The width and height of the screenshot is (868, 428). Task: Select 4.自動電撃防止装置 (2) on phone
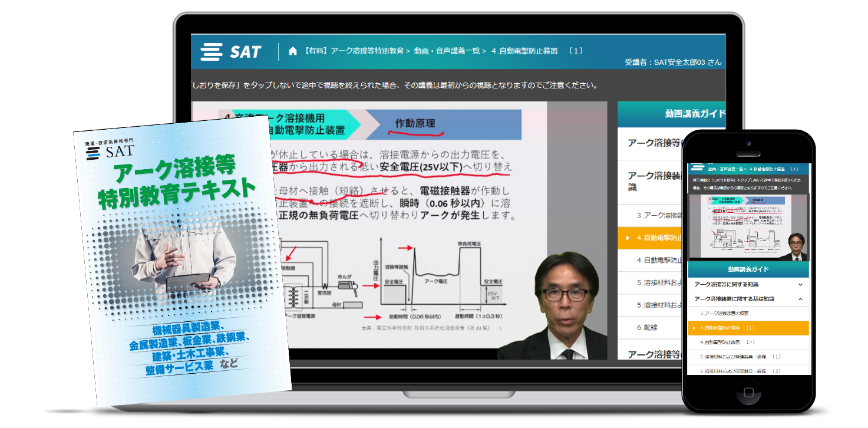[x=748, y=343]
